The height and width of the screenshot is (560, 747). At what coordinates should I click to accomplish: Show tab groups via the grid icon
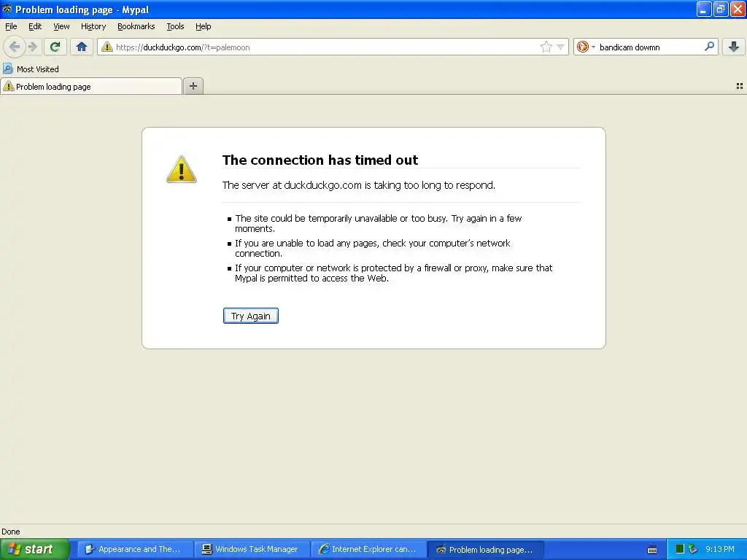740,86
